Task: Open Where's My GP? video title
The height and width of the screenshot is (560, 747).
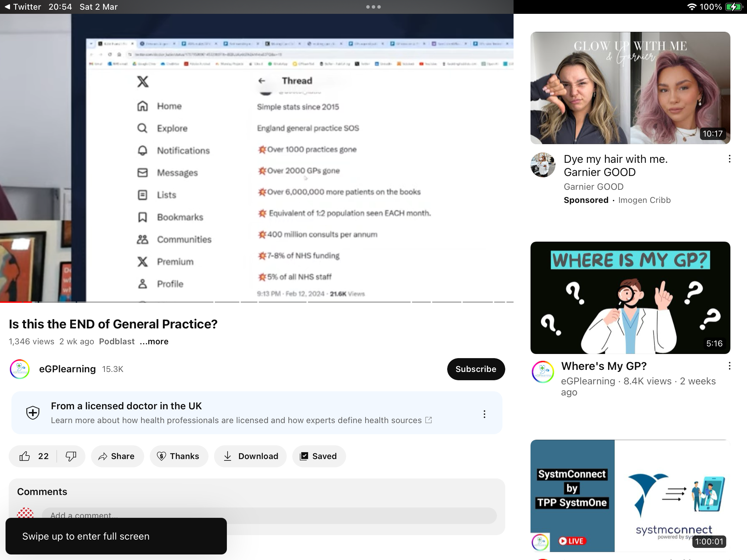Action: 604,366
